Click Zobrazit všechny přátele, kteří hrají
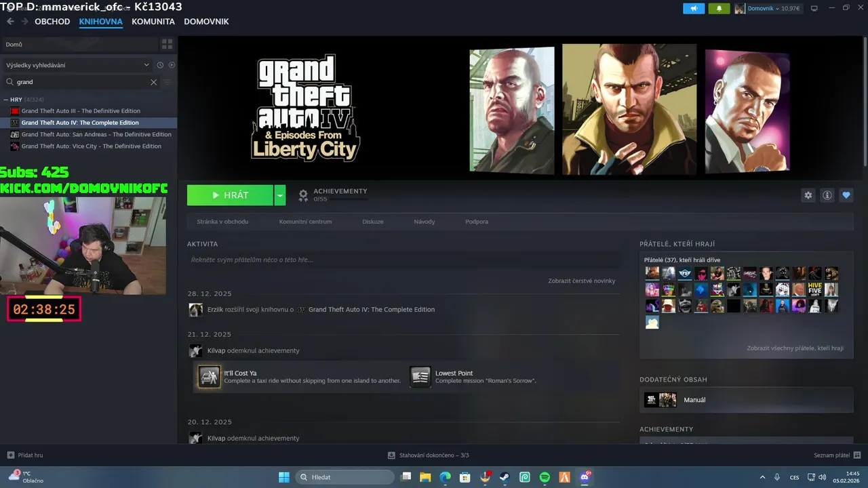The image size is (868, 488). 795,348
